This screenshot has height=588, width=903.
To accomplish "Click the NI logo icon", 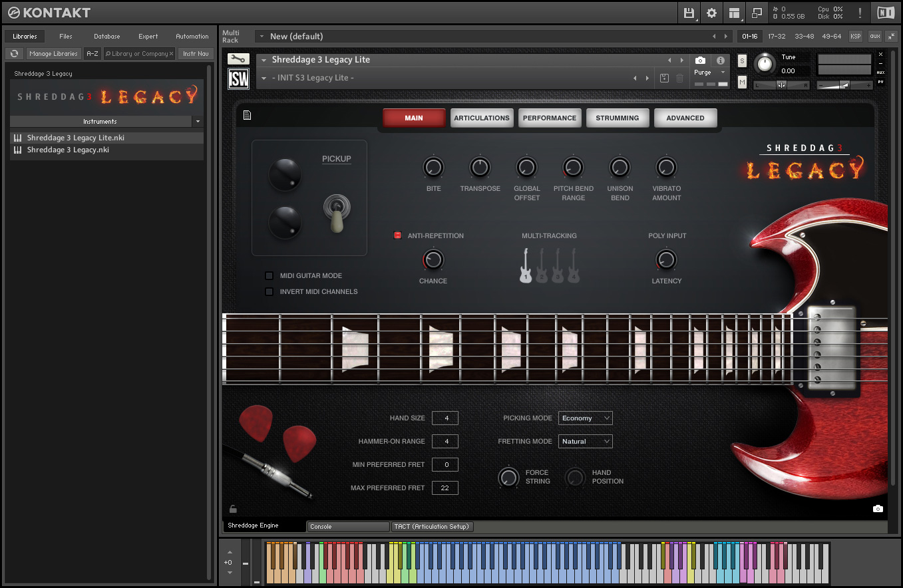I will (886, 13).
